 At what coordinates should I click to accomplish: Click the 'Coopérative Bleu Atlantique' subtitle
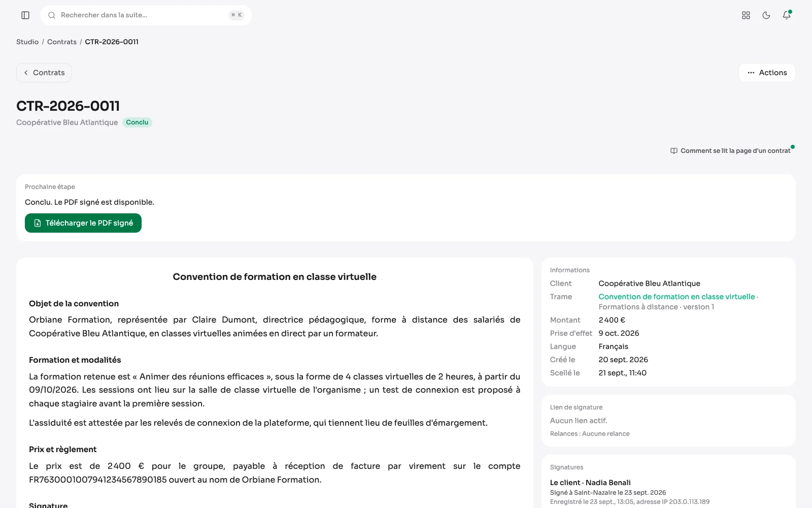(x=67, y=122)
